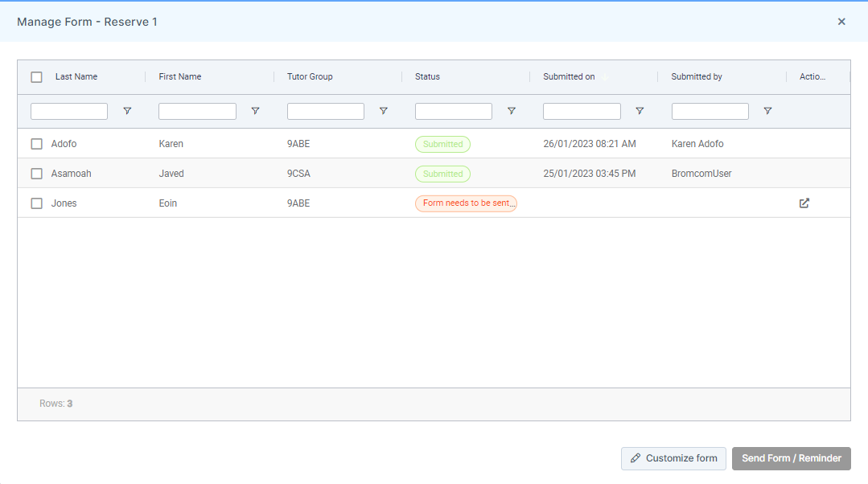Close the Manage Form dialog
Screen dimensions: 868x484
point(841,22)
